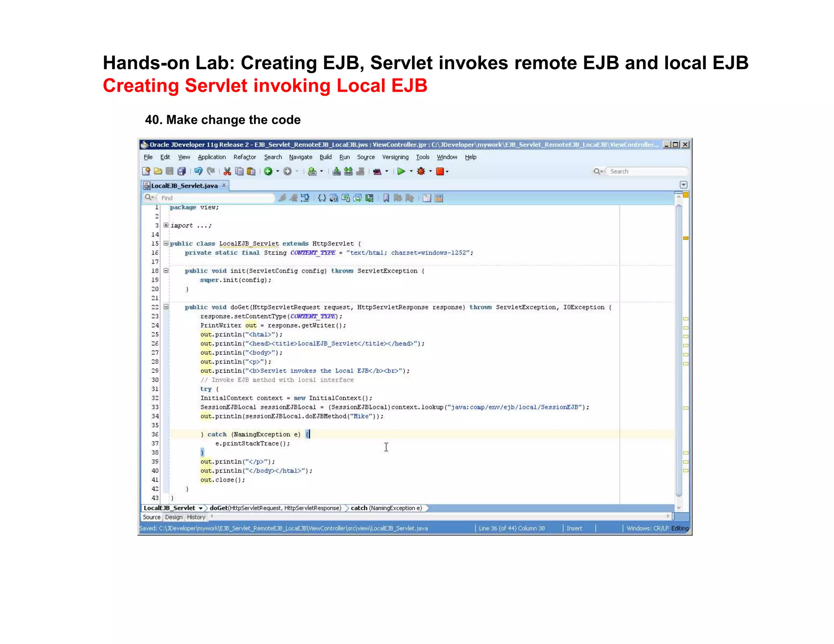Open the Versioning menu
This screenshot has width=834, height=644.
click(x=395, y=157)
